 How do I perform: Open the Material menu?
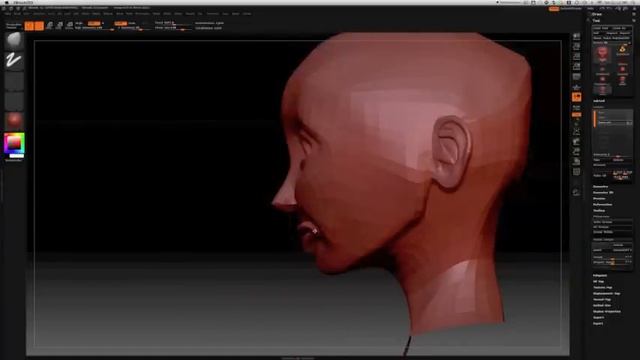click(x=108, y=14)
